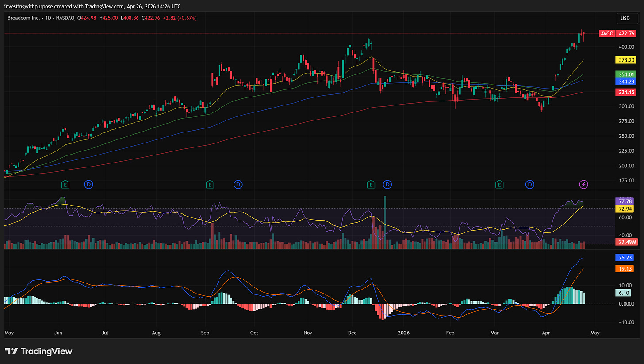Click the red AVGO ticker label
This screenshot has height=364, width=644.
coord(606,33)
